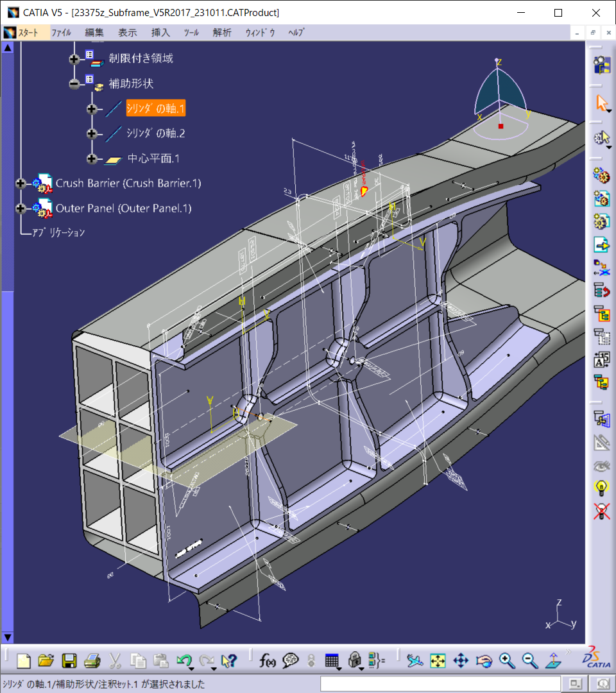Open the 編集 menu
This screenshot has width=616, height=693.
[94, 33]
